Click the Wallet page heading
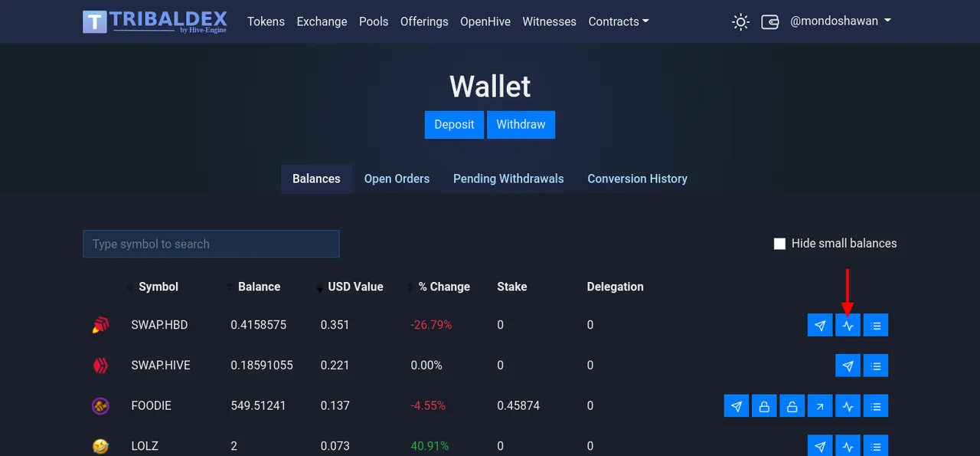Screen dimensions: 980x456 [x=490, y=87]
